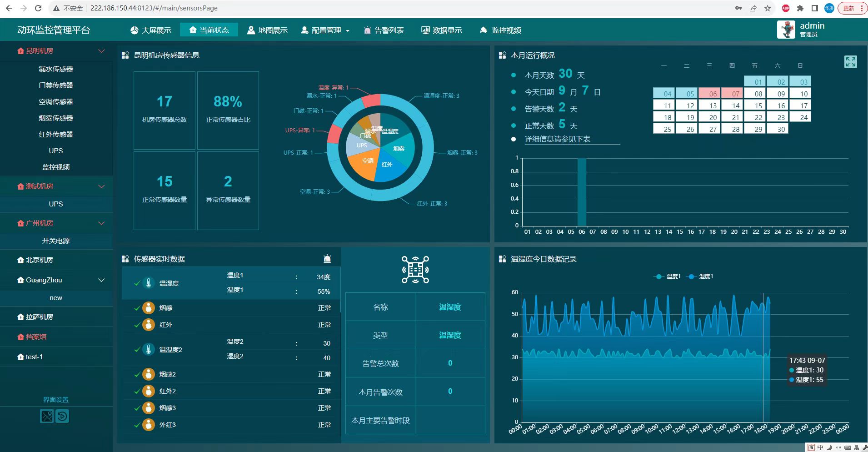Click the 烟感 sensor icon in the list
This screenshot has height=452, width=868.
(x=149, y=308)
